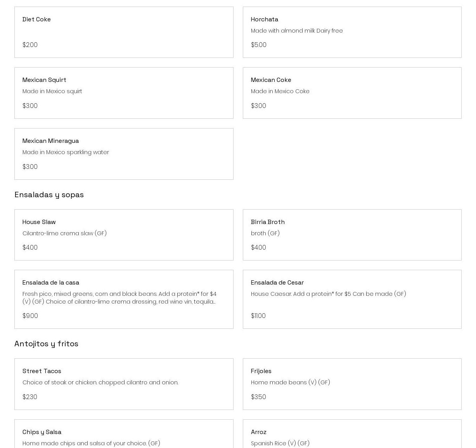Click the Antojitos y fritos section heading

(x=47, y=344)
